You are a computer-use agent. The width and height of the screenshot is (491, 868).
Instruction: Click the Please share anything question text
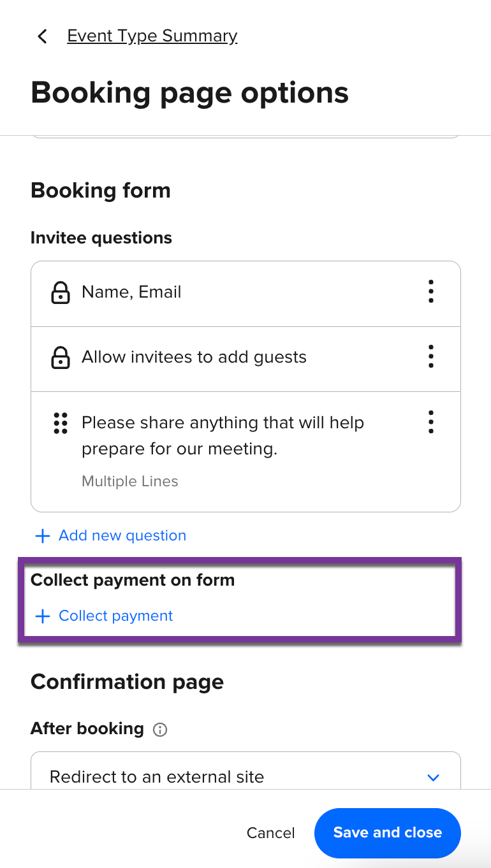223,436
